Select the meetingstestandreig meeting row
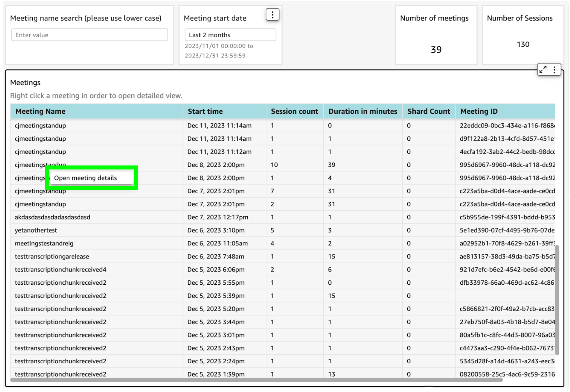 pos(44,243)
